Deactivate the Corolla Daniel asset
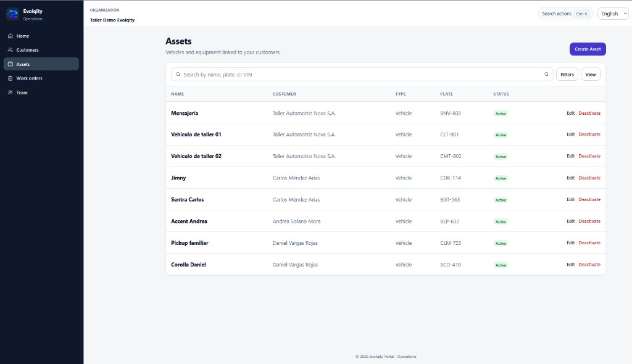The width and height of the screenshot is (632, 364). 589,265
